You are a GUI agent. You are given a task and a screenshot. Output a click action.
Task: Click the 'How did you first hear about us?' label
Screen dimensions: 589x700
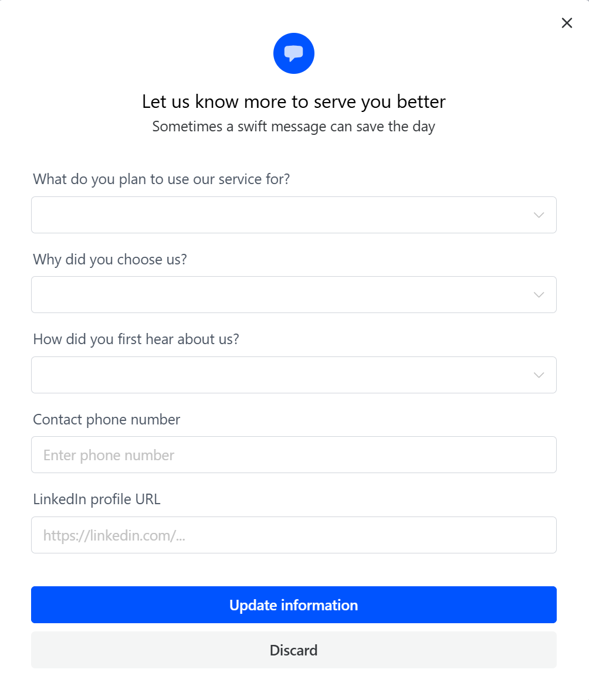pos(136,339)
